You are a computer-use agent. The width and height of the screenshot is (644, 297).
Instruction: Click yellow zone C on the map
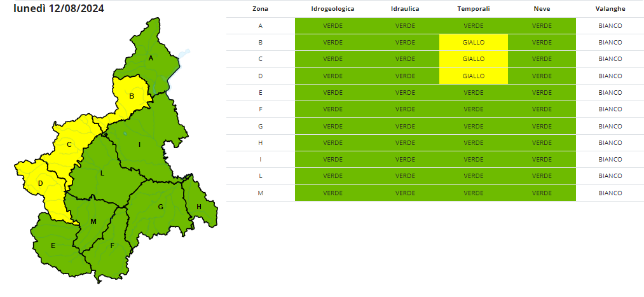[69, 145]
